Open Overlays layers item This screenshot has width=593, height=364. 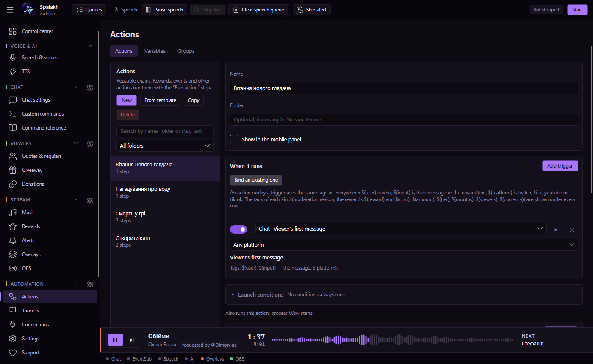coord(50,254)
